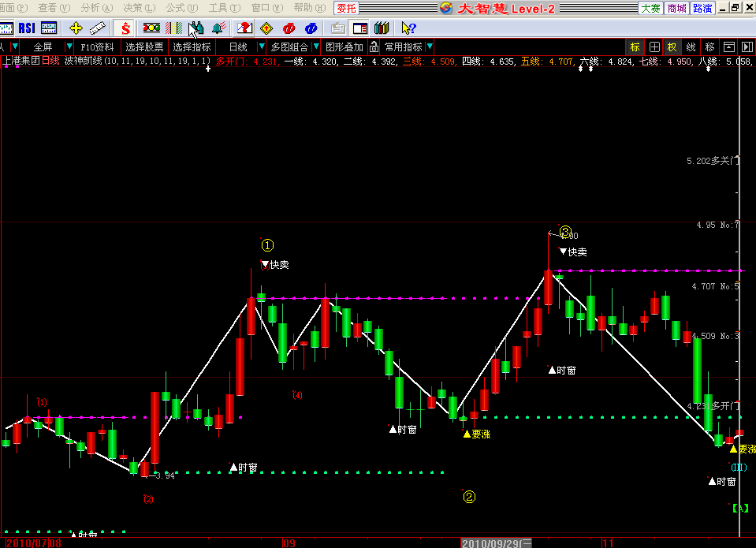The width and height of the screenshot is (756, 548).
Task: Click the 商城 store button
Action: pyautogui.click(x=676, y=8)
